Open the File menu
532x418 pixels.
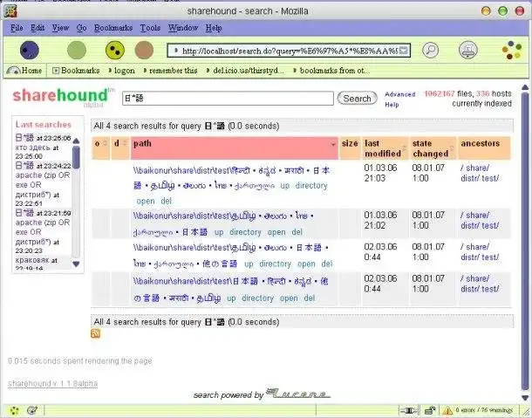(17, 28)
